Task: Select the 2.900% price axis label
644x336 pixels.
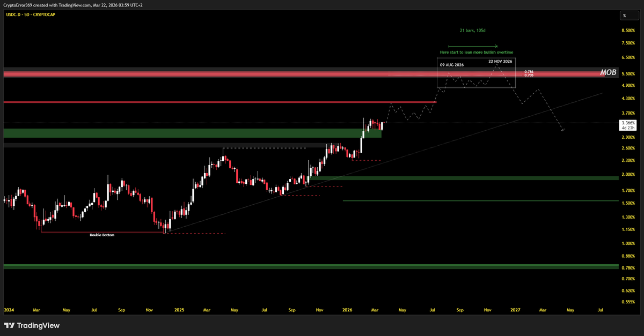Action: click(x=628, y=138)
